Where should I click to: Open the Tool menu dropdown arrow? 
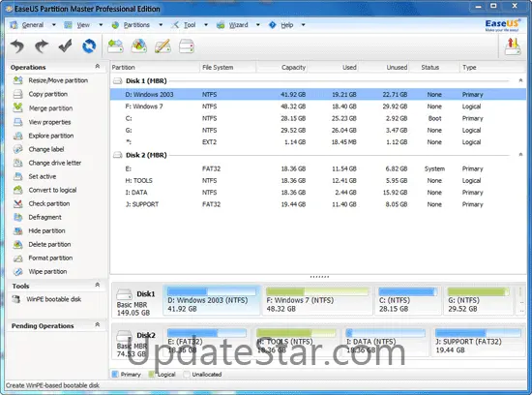tap(206, 25)
